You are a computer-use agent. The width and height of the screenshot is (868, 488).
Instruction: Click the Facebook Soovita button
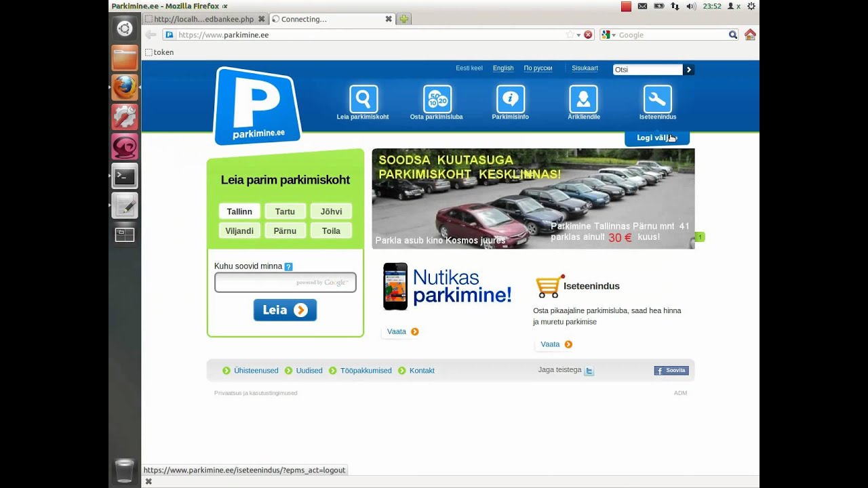671,371
